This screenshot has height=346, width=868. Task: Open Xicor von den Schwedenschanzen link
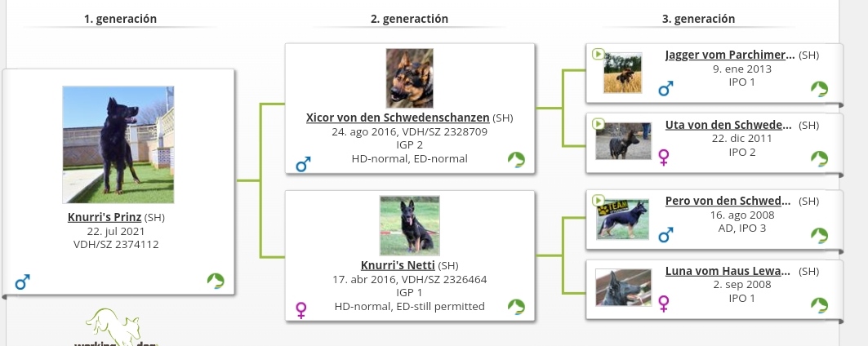(398, 118)
